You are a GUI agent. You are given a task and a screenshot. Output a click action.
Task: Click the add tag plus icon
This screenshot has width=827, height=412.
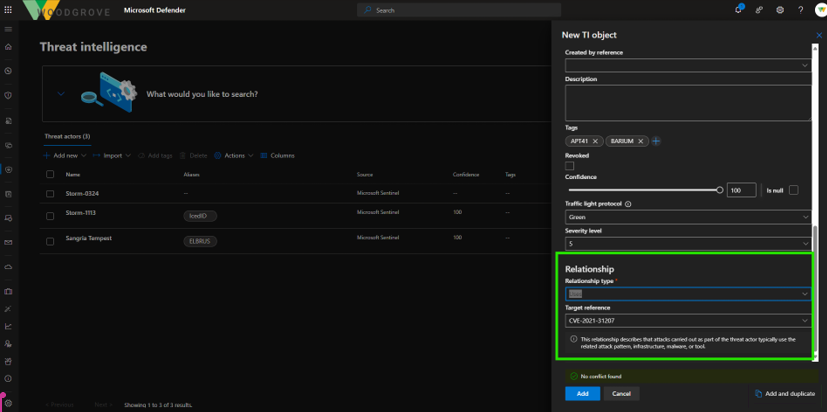click(656, 141)
